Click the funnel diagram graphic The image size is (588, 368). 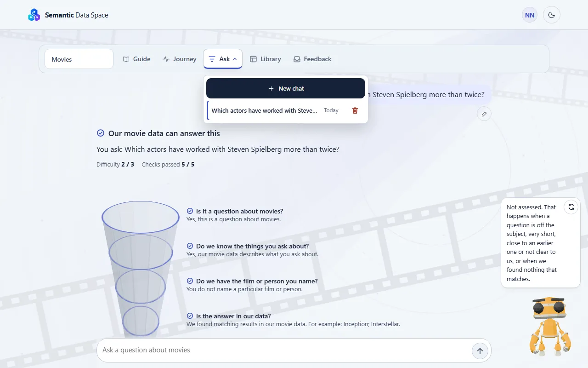tap(140, 269)
